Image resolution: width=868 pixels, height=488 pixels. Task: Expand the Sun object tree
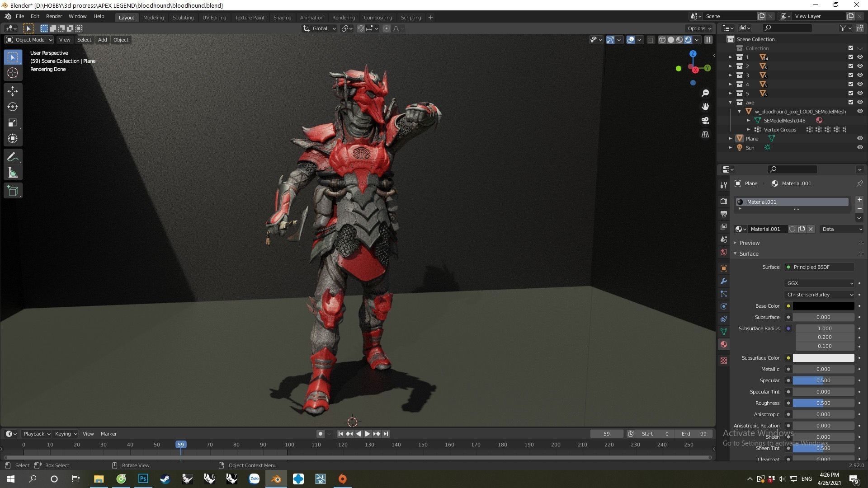730,148
